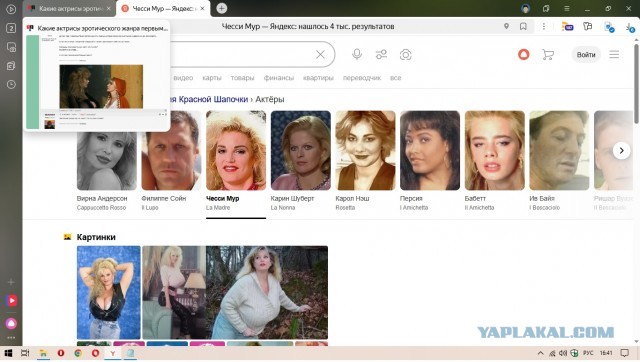Viewport: 640px width, 362px height.
Task: Clear the search field with X icon
Action: (x=320, y=54)
